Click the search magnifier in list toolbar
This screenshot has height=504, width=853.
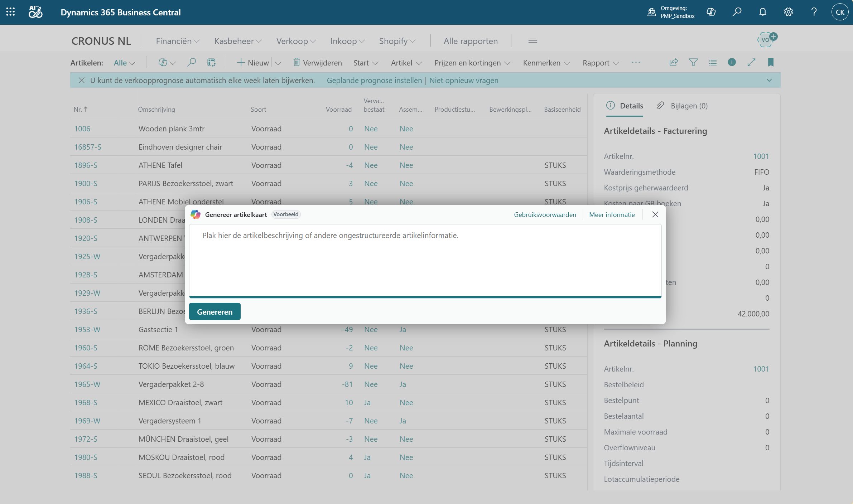(192, 62)
